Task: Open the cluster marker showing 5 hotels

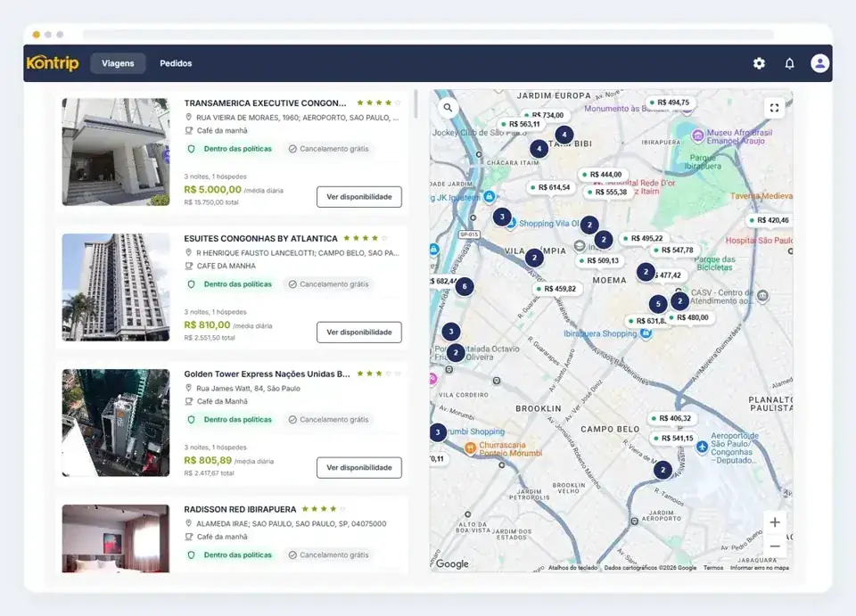Action: click(658, 304)
